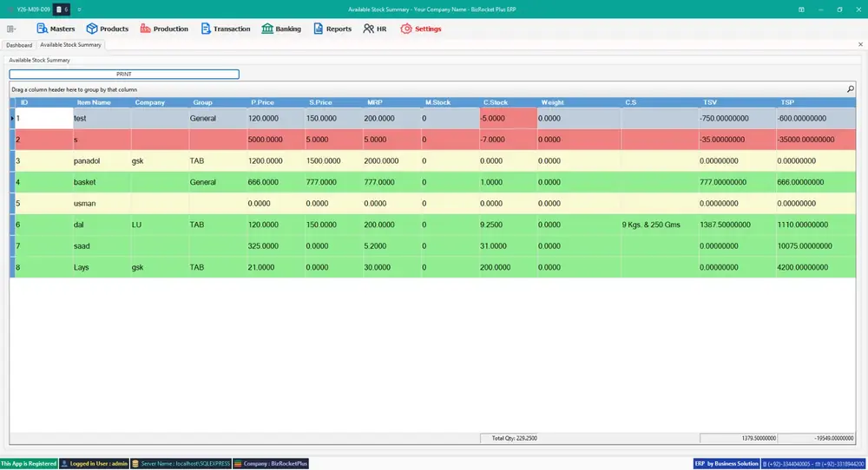This screenshot has height=470, width=868.
Task: Sort by the P.Price column header
Action: tap(276, 102)
